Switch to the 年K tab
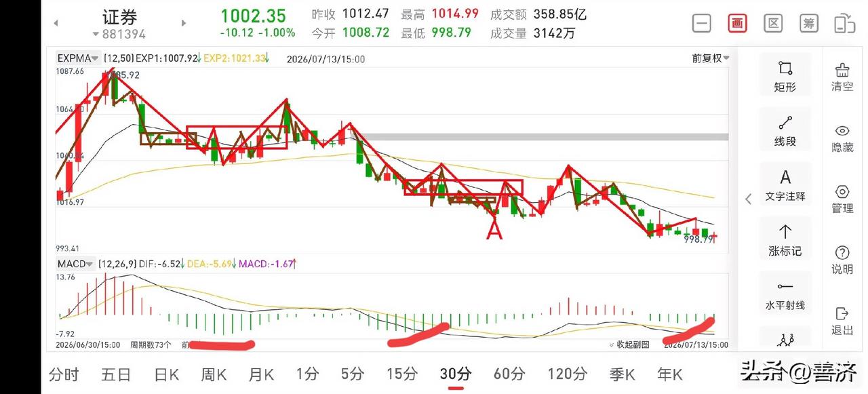This screenshot has height=394, width=868. pyautogui.click(x=669, y=374)
